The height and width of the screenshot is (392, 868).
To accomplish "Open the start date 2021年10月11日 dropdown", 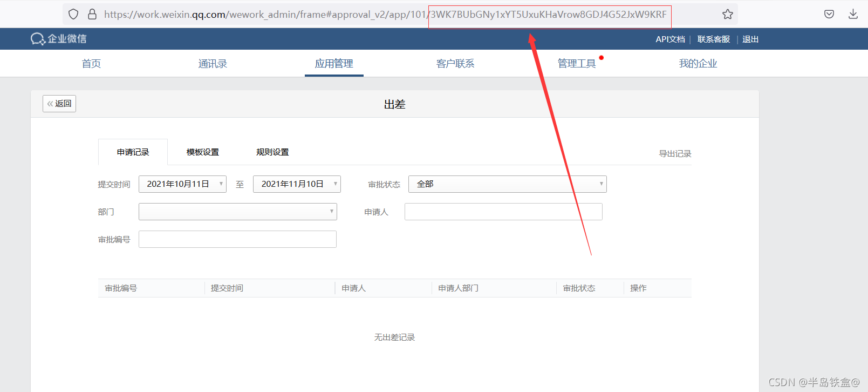I will [182, 184].
